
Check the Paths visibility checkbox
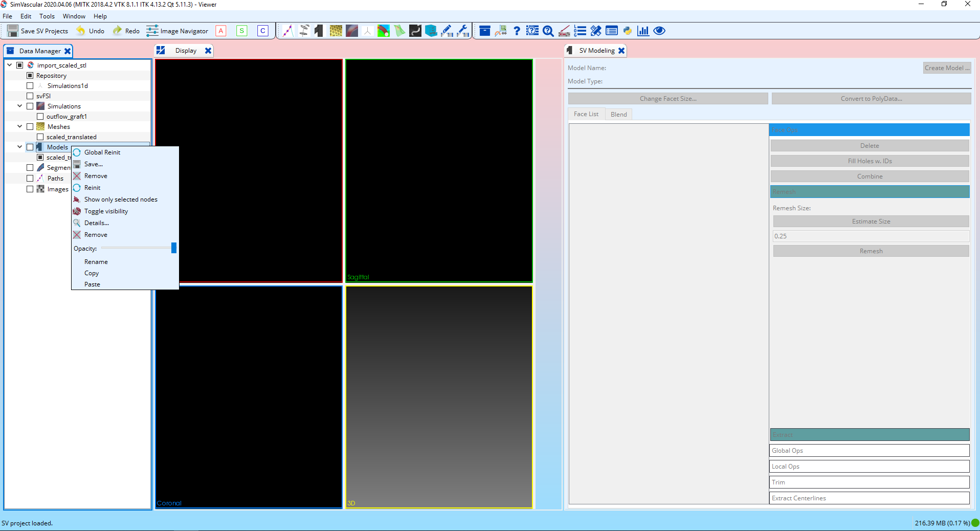[x=30, y=178]
